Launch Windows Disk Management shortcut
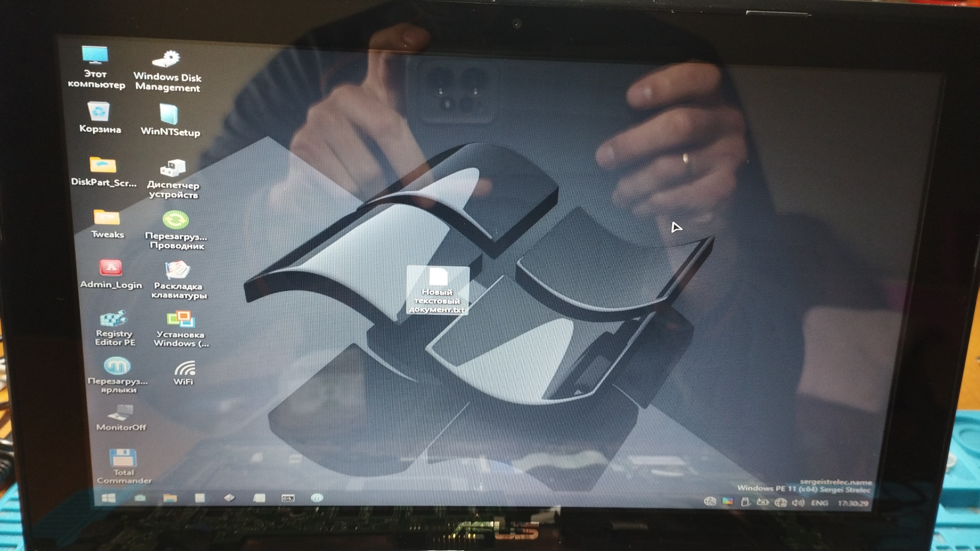 coord(167,60)
